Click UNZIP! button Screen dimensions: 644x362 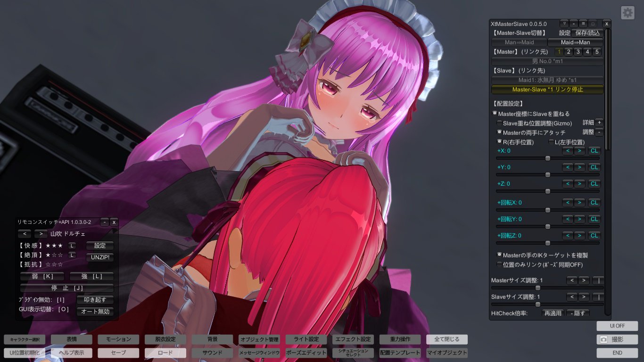(100, 257)
